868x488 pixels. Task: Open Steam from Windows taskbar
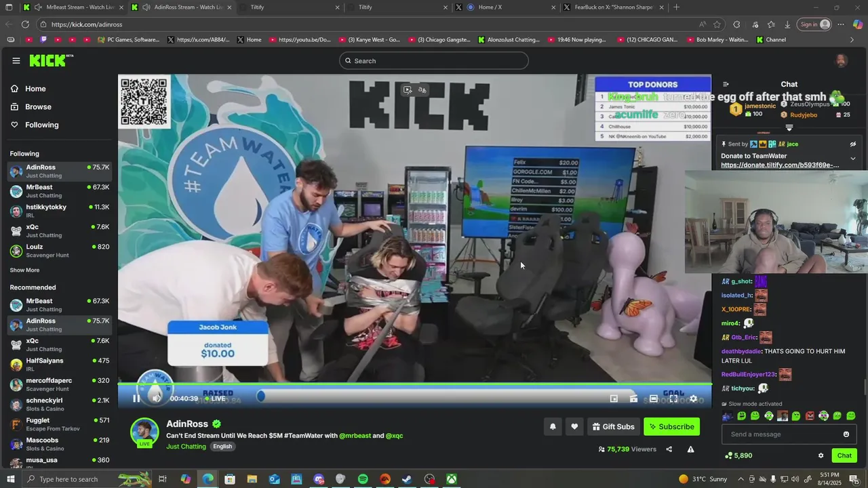tap(407, 479)
